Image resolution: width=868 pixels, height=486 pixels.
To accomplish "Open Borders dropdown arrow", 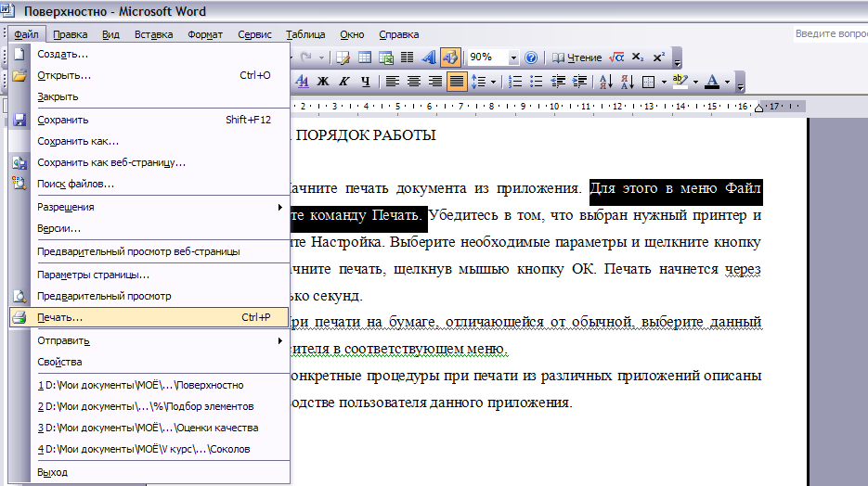I will pos(664,83).
